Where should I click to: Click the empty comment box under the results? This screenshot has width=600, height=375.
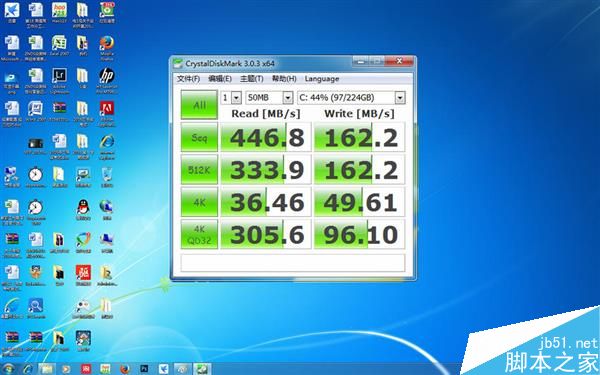293,263
